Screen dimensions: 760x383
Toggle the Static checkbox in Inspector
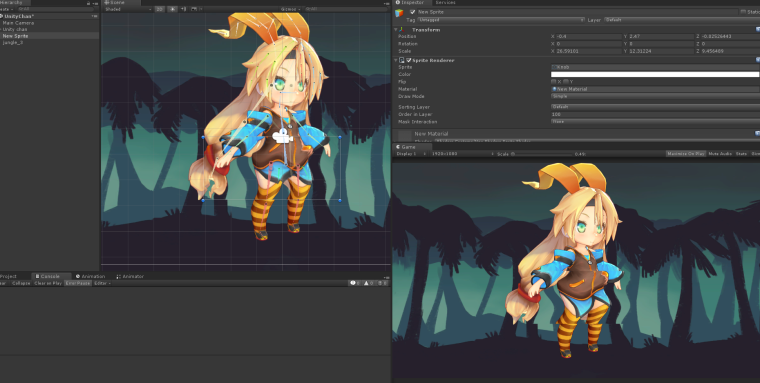(x=744, y=12)
